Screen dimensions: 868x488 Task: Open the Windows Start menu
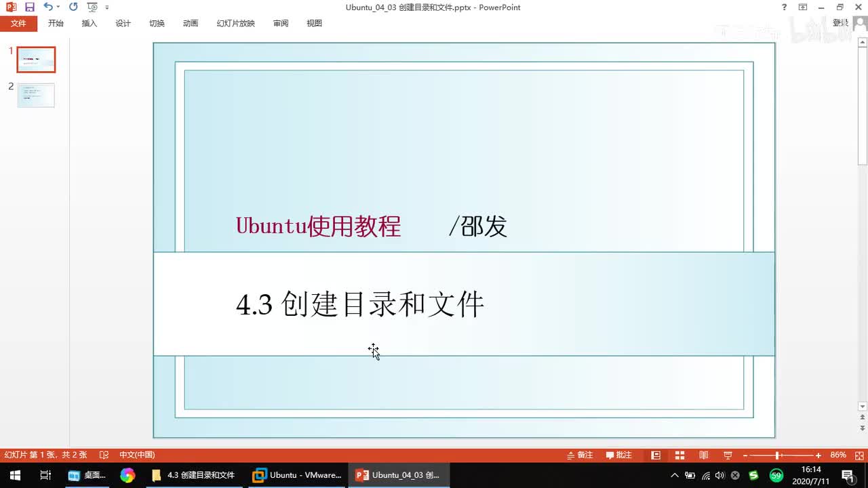(15, 475)
